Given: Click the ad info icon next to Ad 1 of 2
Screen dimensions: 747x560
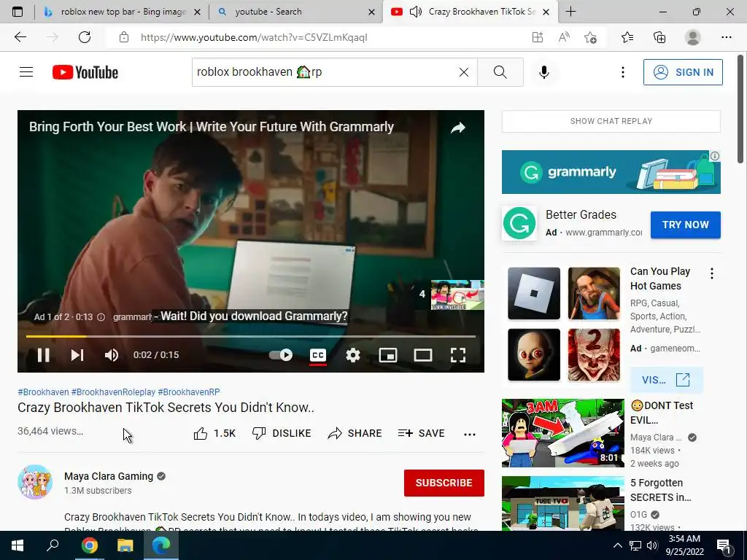Looking at the screenshot, I should (x=101, y=317).
